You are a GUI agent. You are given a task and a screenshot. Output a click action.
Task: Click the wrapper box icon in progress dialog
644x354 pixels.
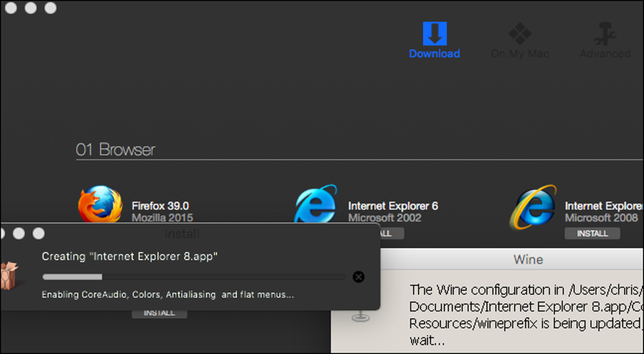pos(9,276)
